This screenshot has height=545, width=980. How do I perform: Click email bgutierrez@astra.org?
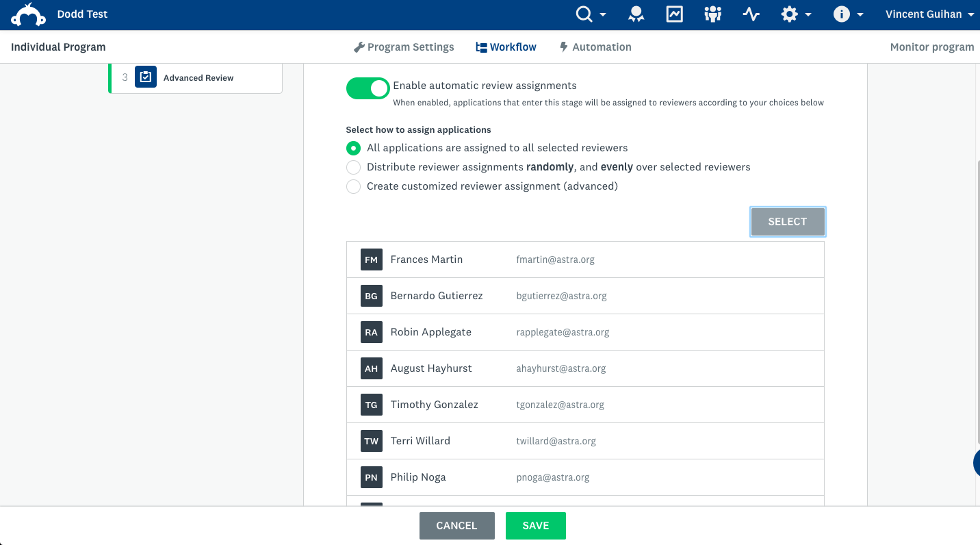[x=561, y=296]
